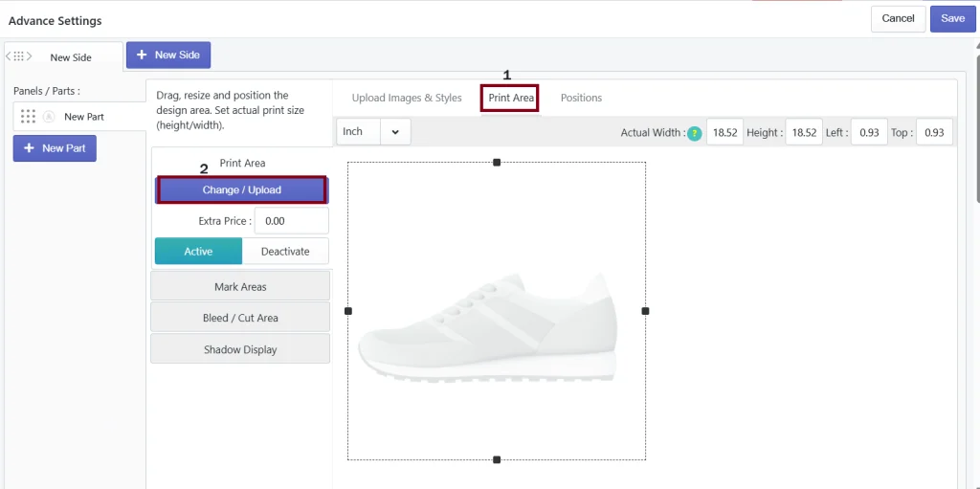This screenshot has height=489, width=980.
Task: Click the user icon beside New Part
Action: (49, 117)
